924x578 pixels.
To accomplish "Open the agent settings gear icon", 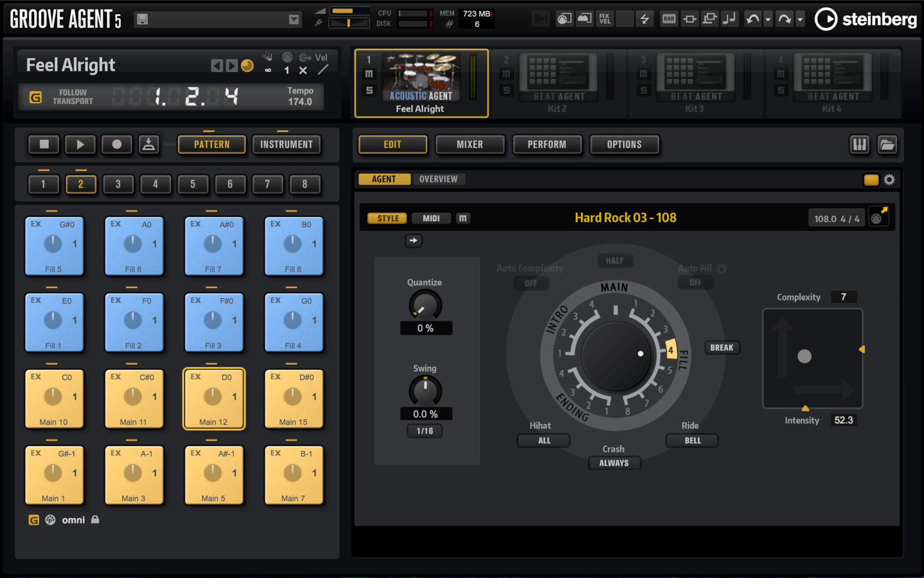I will click(889, 180).
